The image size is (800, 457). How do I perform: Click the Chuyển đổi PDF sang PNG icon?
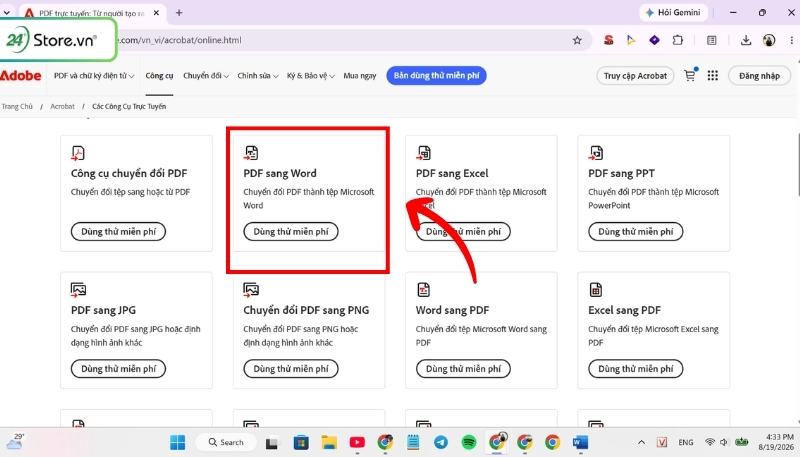click(251, 290)
